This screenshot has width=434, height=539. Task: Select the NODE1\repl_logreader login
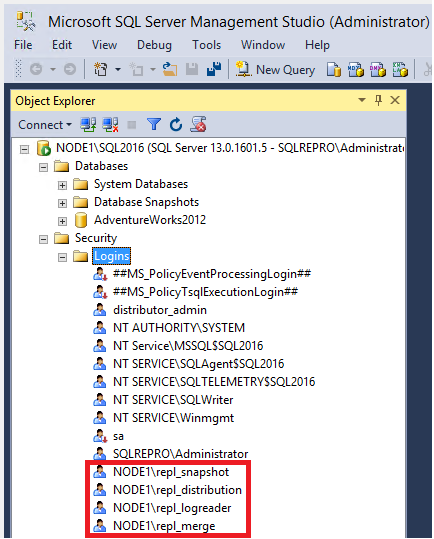point(172,508)
